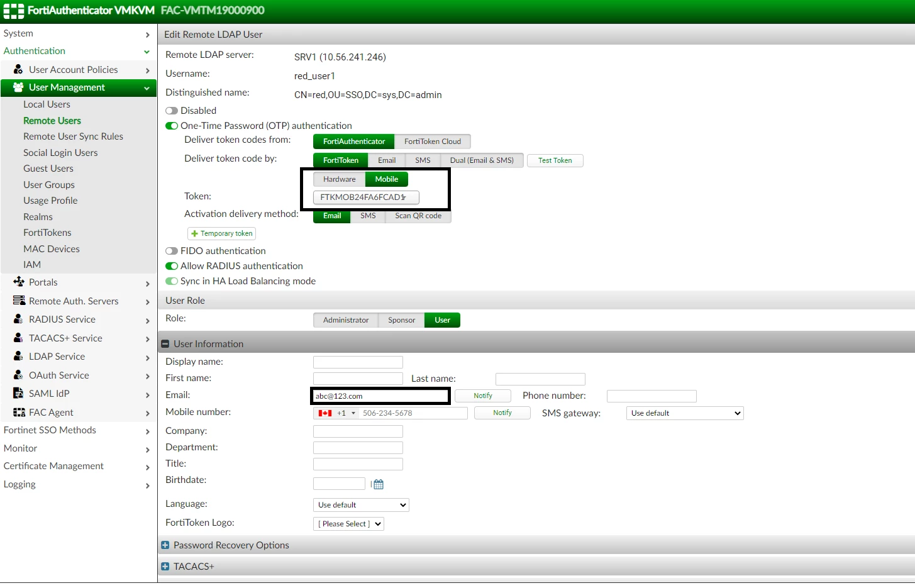Toggle Allow RADIUS authentication switch
Viewport: 915px width, 588px height.
coord(171,266)
